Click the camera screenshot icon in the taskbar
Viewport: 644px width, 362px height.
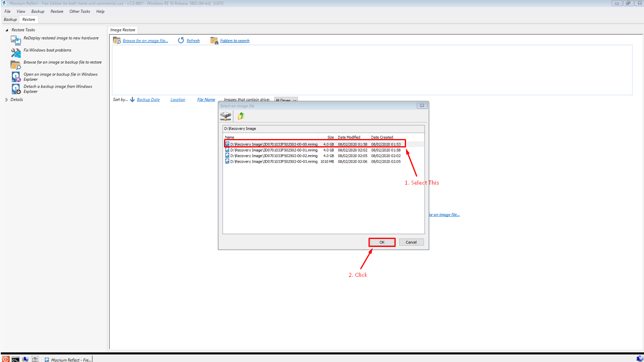click(35, 359)
